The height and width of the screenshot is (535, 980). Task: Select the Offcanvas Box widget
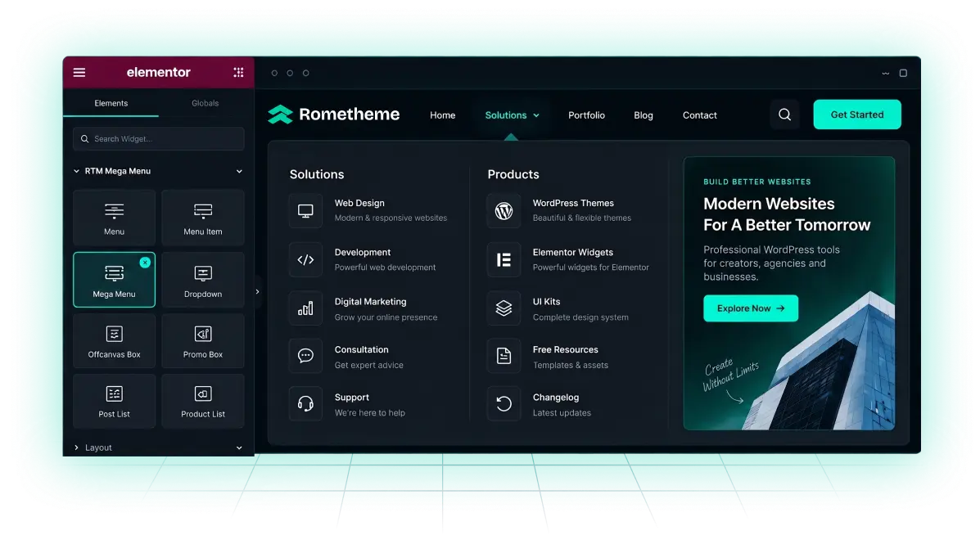tap(114, 341)
